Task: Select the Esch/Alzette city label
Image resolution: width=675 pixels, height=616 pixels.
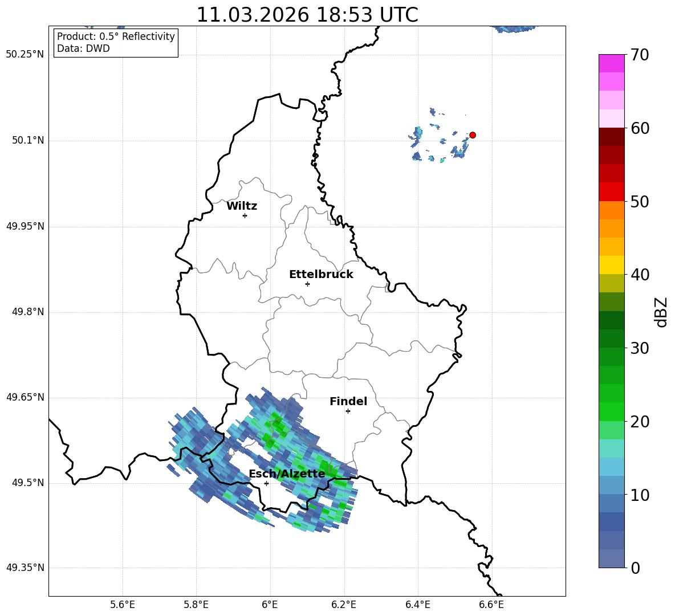Action: 287,474
